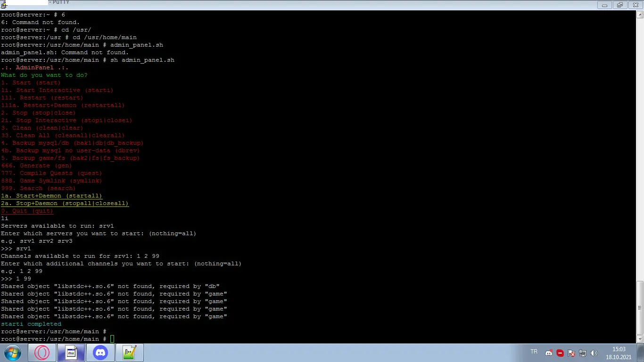Image resolution: width=644 pixels, height=362 pixels.
Task: Open the clock and date flyout
Action: click(619, 353)
